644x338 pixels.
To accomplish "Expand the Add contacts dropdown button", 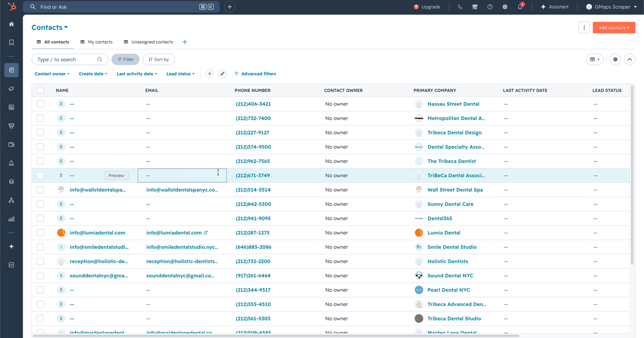I will pyautogui.click(x=614, y=27).
